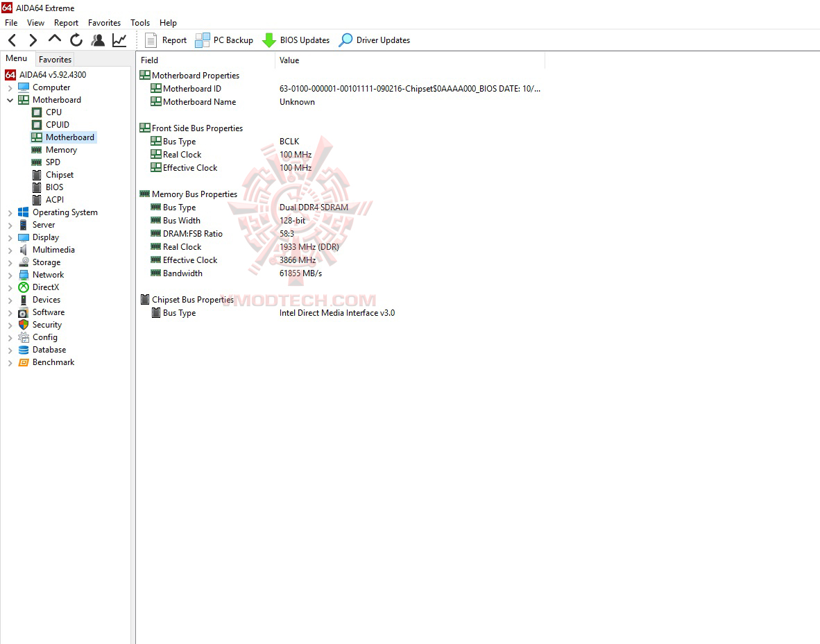This screenshot has width=820, height=644.
Task: Switch to the Favorites tab
Action: 55,59
